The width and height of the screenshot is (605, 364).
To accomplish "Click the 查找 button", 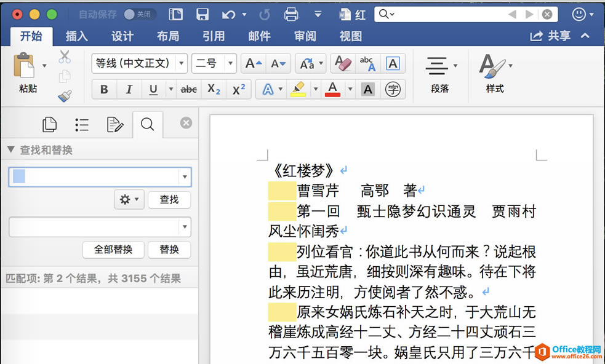I will click(169, 199).
